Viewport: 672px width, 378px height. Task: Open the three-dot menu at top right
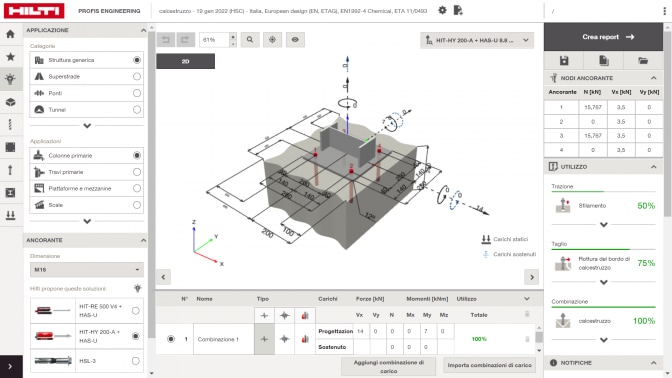point(665,11)
